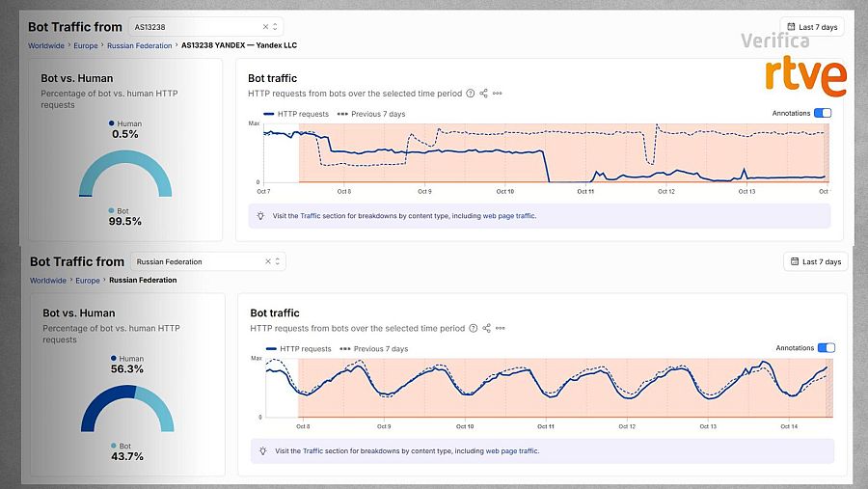
Task: Click Oct 11 axis label on bottom chart
Action: [545, 426]
